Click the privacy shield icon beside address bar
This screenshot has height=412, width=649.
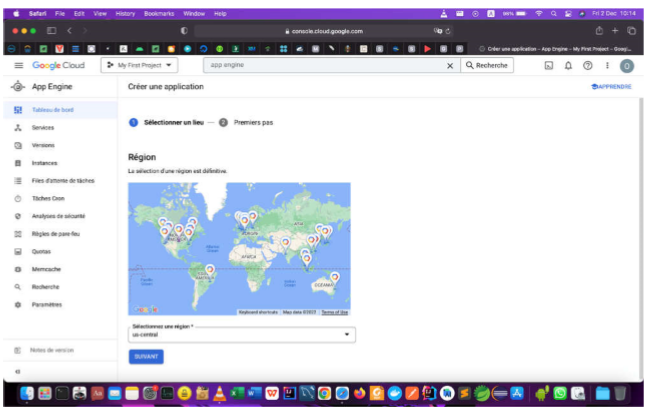[x=184, y=31]
